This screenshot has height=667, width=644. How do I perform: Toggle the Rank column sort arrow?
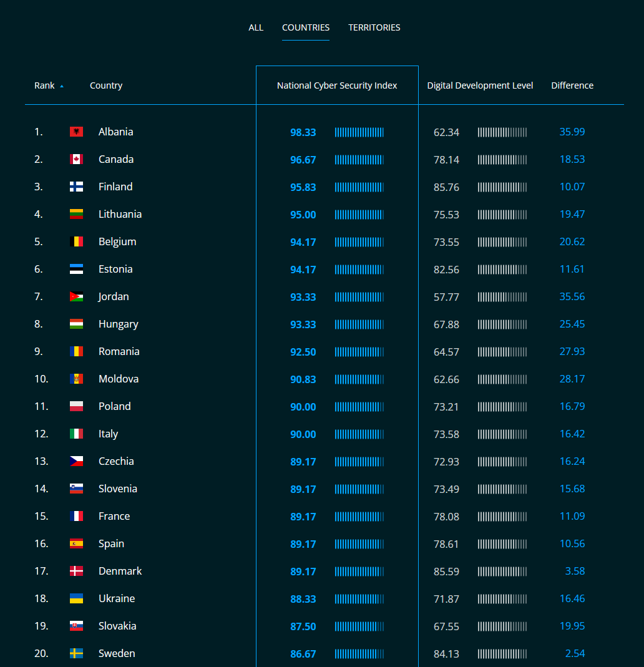(62, 86)
